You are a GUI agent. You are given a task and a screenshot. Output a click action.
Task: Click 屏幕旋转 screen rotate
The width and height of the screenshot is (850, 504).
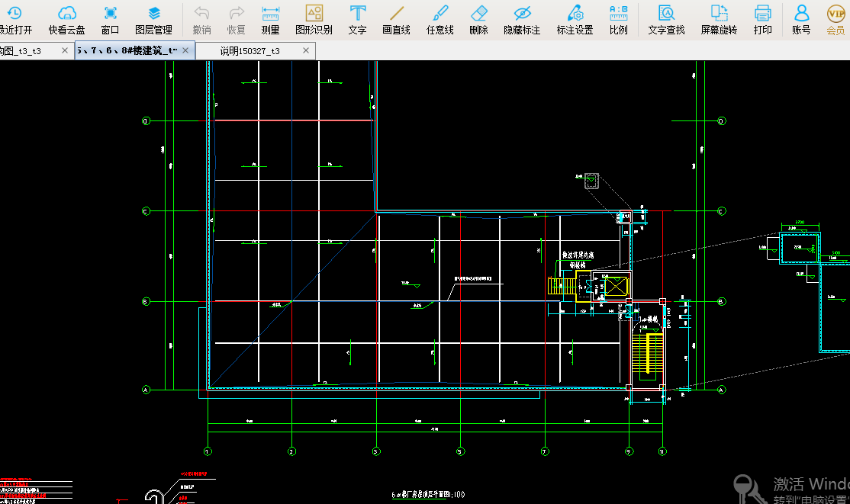click(719, 20)
